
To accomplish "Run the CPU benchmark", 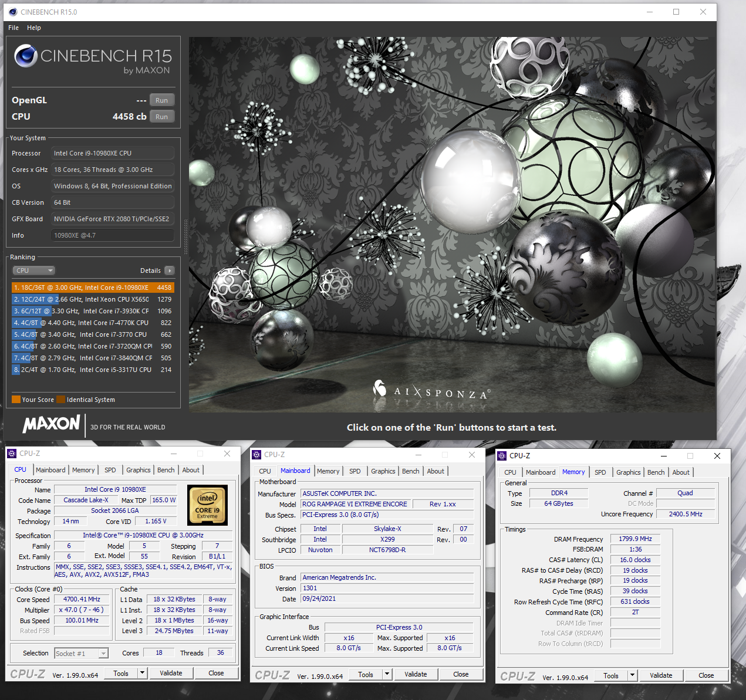I will click(162, 117).
